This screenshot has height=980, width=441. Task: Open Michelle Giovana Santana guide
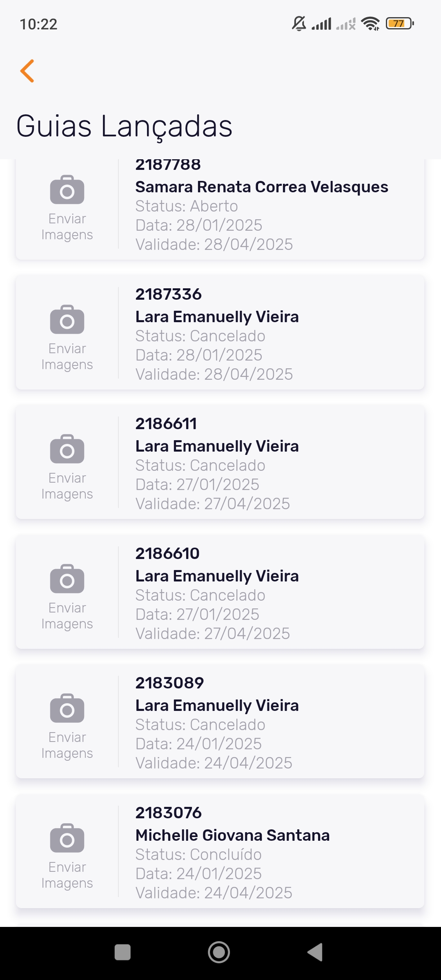(232, 835)
